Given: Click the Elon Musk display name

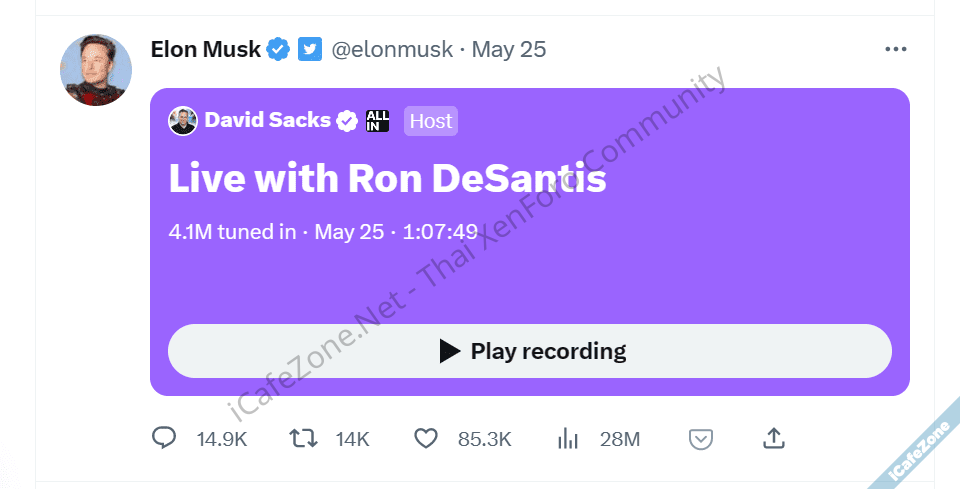Looking at the screenshot, I should pyautogui.click(x=205, y=49).
